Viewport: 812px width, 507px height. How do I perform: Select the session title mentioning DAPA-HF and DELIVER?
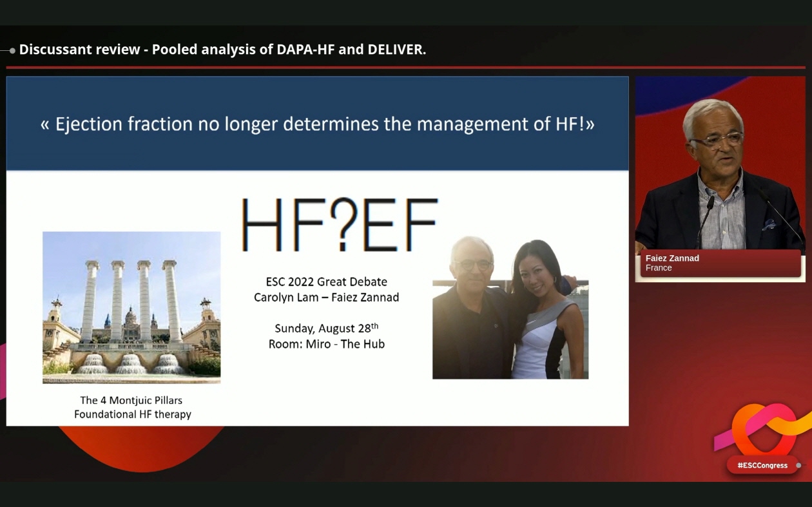coord(222,50)
